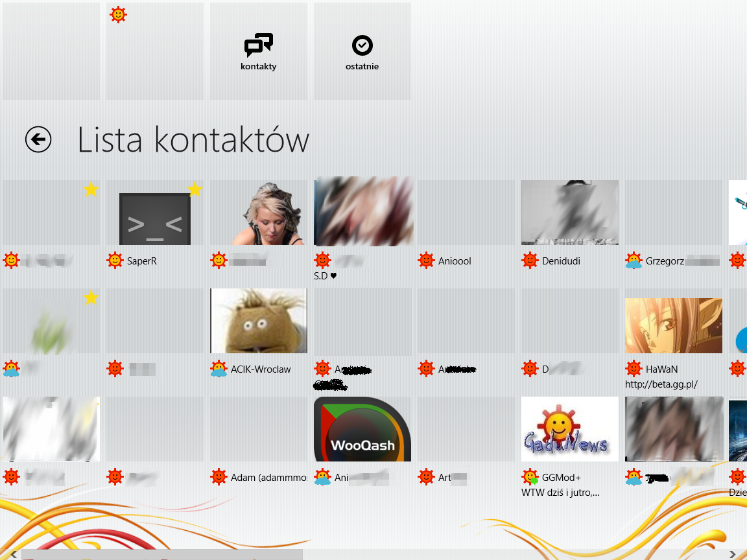747x560 pixels.
Task: Open the kontakty tile
Action: click(259, 51)
